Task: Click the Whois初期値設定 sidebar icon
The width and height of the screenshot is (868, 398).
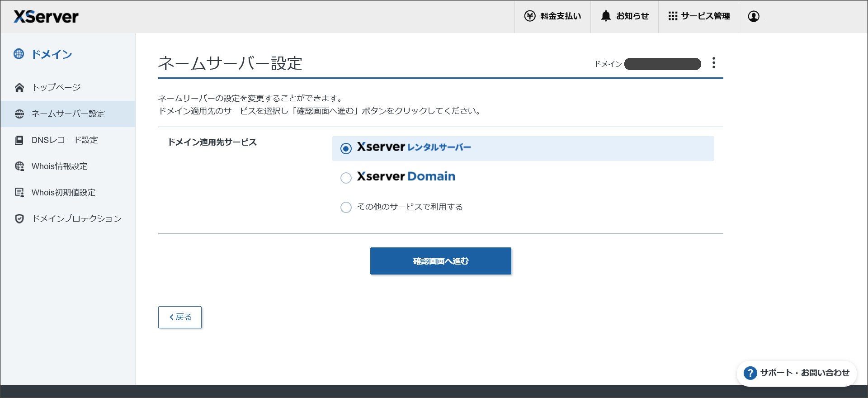Action: click(19, 193)
